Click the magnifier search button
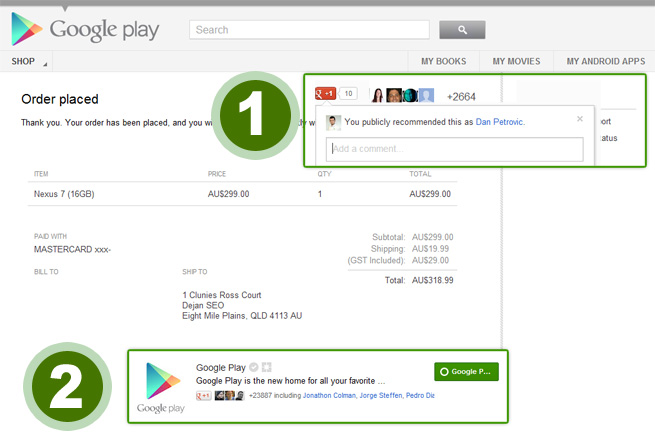Screen dimensions: 655x445 click(x=462, y=30)
